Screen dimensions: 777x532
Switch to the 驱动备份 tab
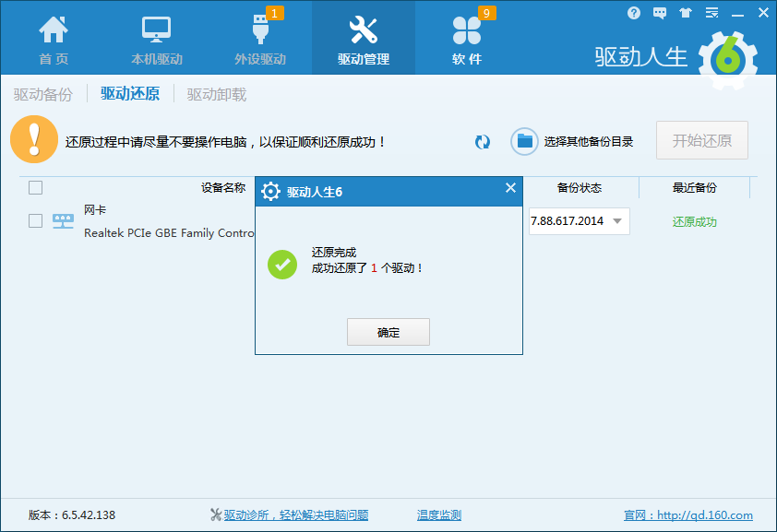click(x=42, y=94)
